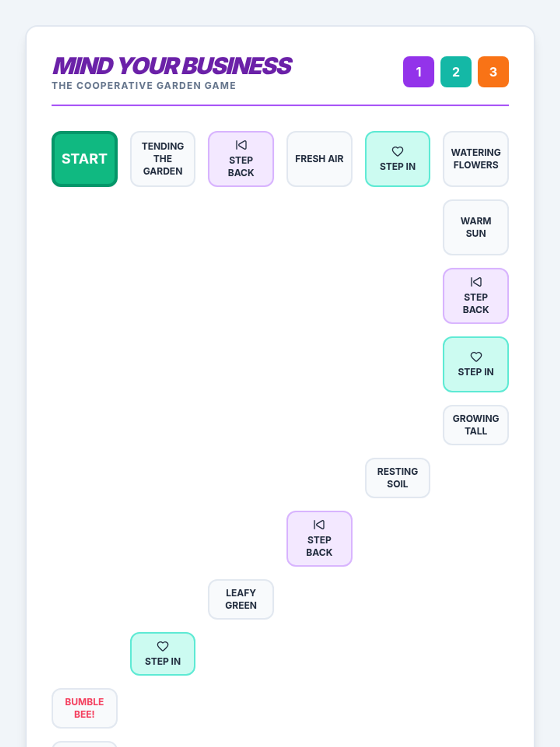Screen dimensions: 560x747
Task: Click the Bumble Bee! tile
Action: tap(84, 708)
